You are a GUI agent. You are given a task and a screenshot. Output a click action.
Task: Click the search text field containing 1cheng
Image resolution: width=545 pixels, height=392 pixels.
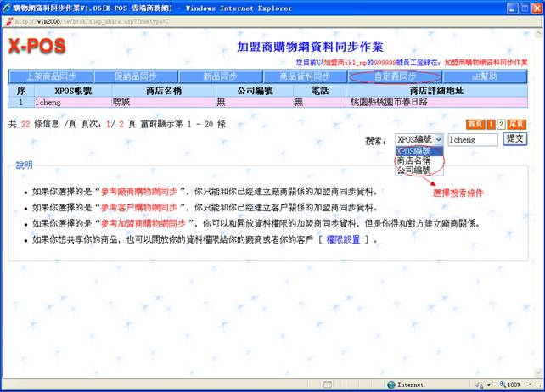(472, 138)
